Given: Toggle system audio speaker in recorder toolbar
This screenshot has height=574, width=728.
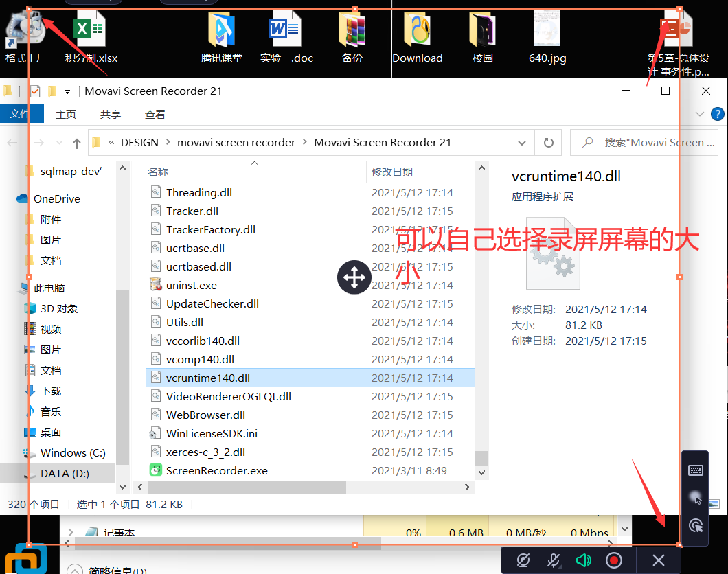Looking at the screenshot, I should [x=584, y=560].
